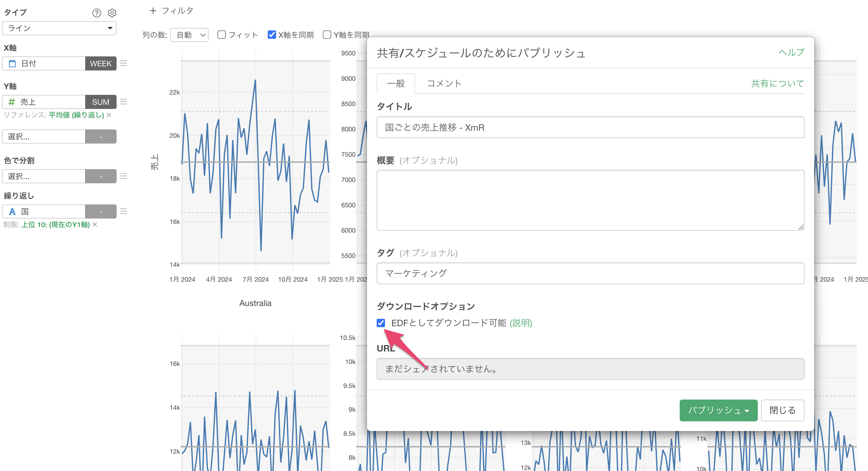Expand the ライン chart type dropdown
The height and width of the screenshot is (471, 868).
coord(59,28)
